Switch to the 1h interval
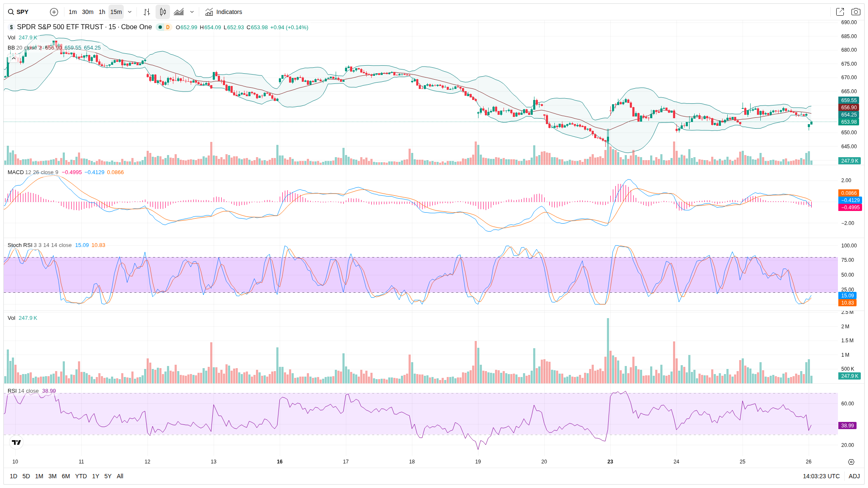This screenshot has height=488, width=868. [x=102, y=12]
